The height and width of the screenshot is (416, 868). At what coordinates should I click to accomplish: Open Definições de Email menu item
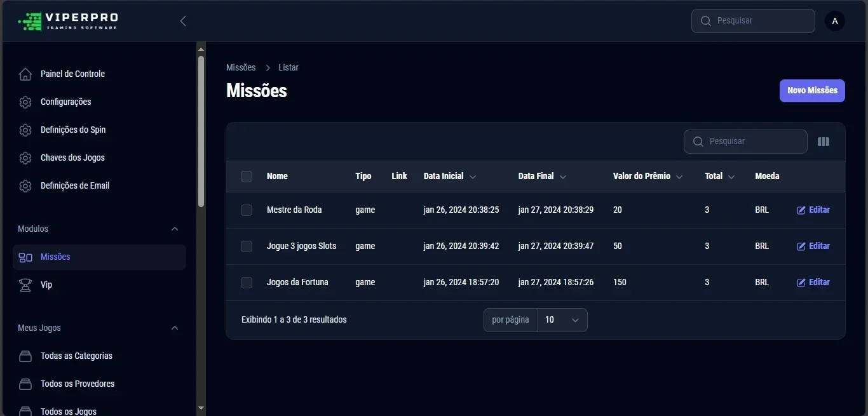pos(99,185)
